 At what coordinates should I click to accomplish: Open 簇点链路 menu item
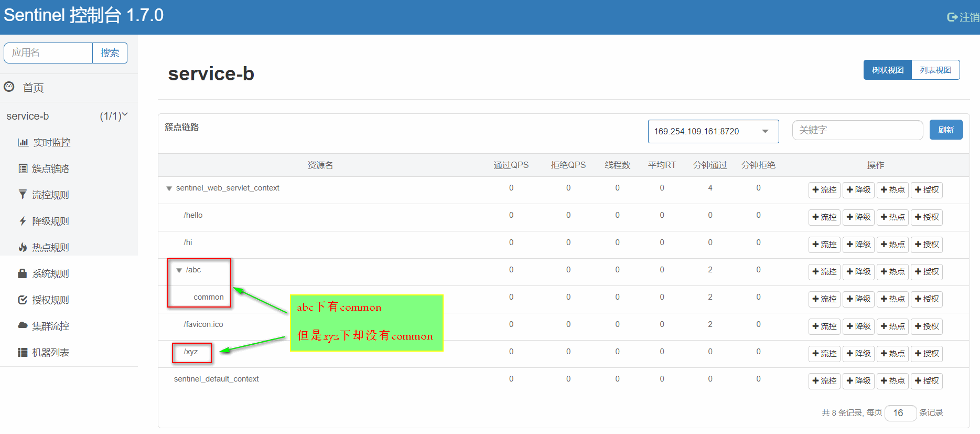pos(50,168)
